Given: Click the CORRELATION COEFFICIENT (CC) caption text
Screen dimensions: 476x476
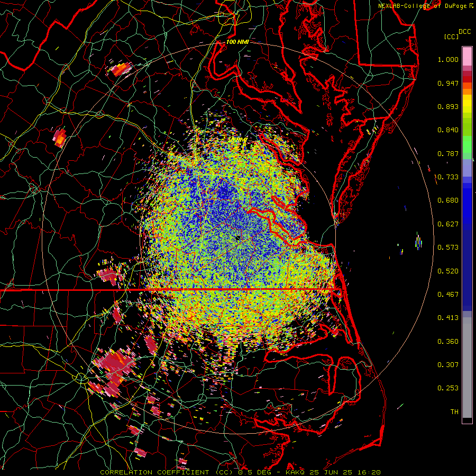Looking at the screenshot, I should tap(167, 472).
